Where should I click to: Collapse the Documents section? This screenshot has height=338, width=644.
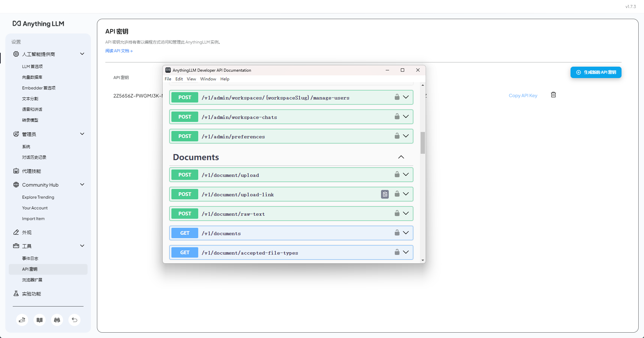tap(401, 157)
